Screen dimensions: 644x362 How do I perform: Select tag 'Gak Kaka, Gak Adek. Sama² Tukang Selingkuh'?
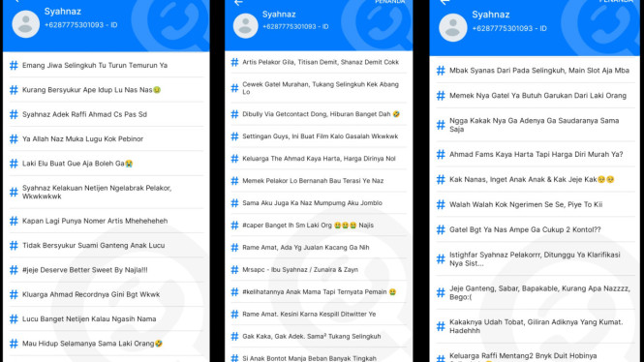coord(312,336)
